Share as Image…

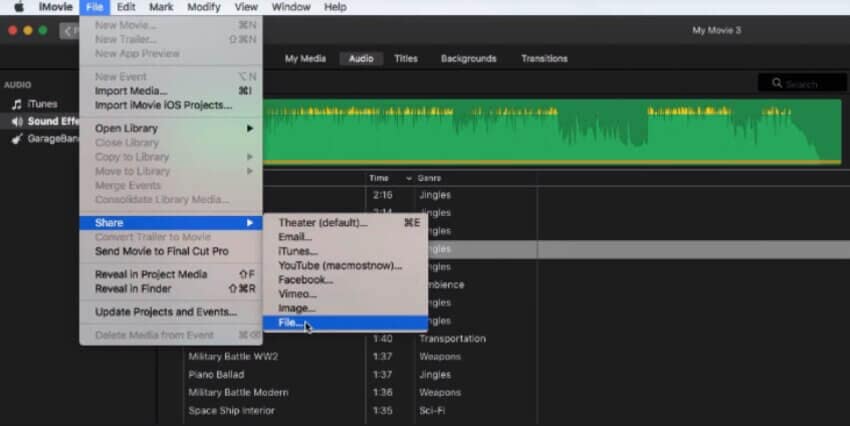click(x=345, y=308)
